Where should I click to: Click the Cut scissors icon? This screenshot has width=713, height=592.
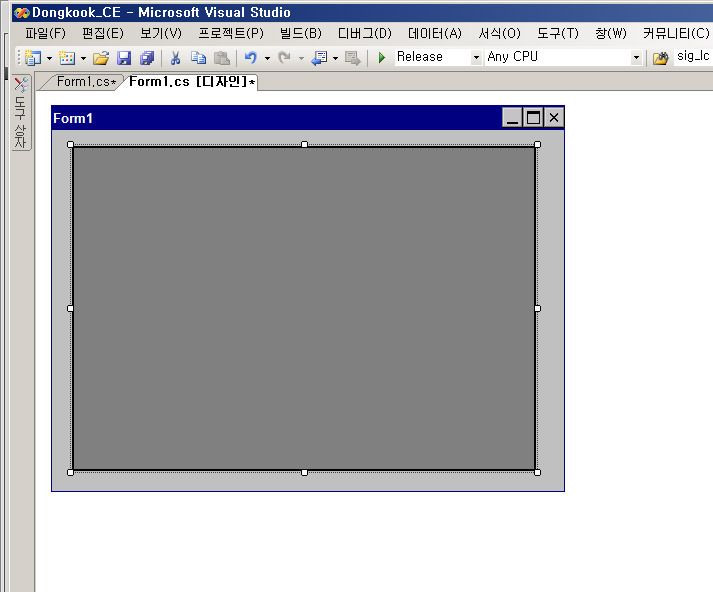pos(175,58)
